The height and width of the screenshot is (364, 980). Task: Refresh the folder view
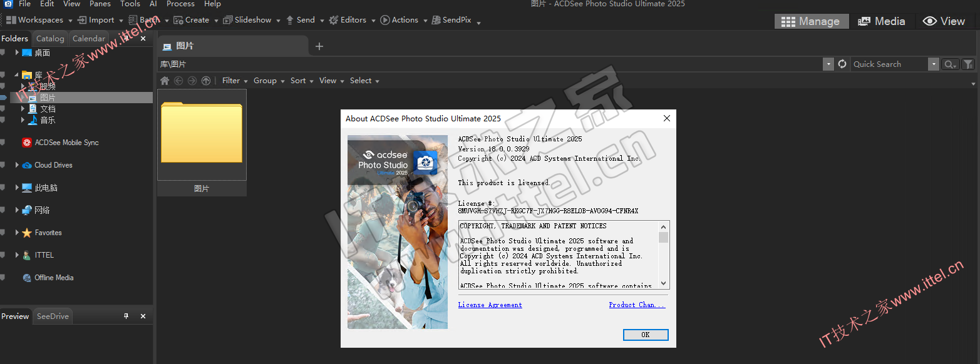[842, 64]
